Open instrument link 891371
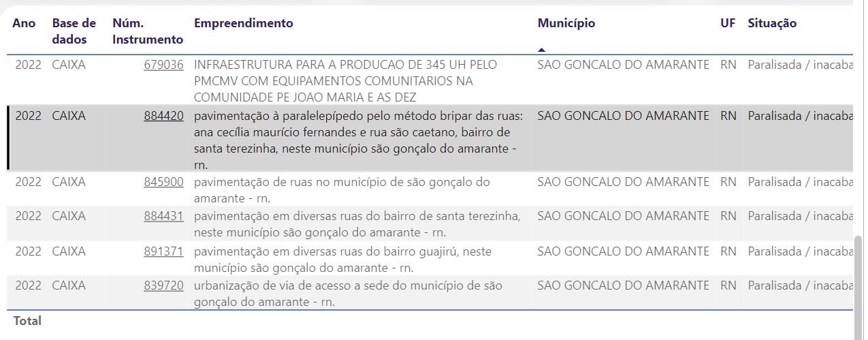The width and height of the screenshot is (868, 340). pyautogui.click(x=163, y=252)
